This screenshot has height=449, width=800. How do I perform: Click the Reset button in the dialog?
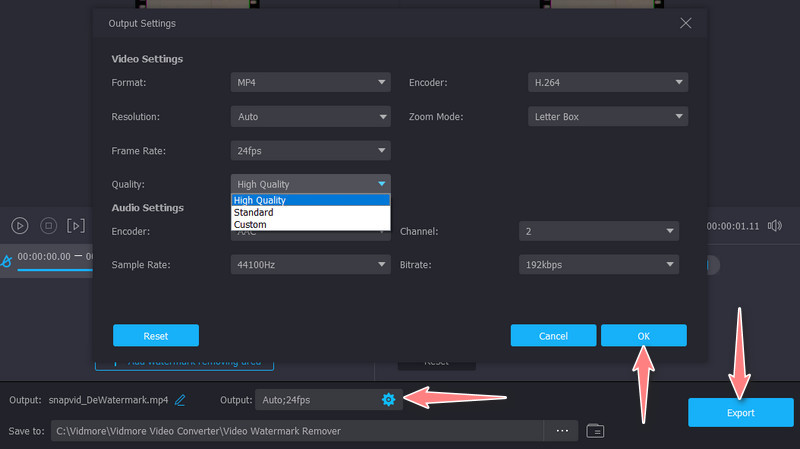[x=155, y=335]
